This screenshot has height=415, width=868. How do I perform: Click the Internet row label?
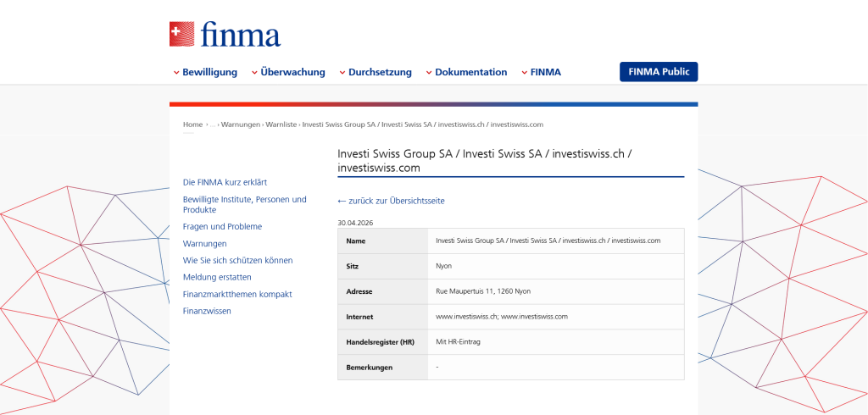point(359,317)
